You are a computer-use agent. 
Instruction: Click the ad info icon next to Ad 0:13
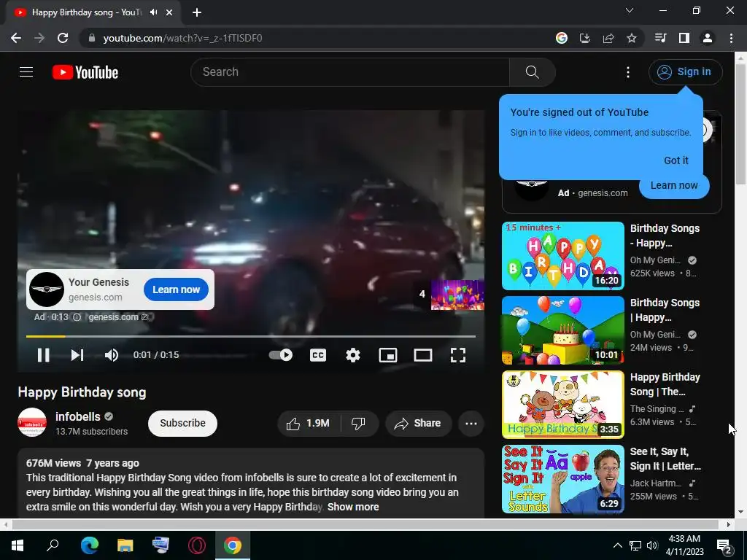(x=77, y=317)
